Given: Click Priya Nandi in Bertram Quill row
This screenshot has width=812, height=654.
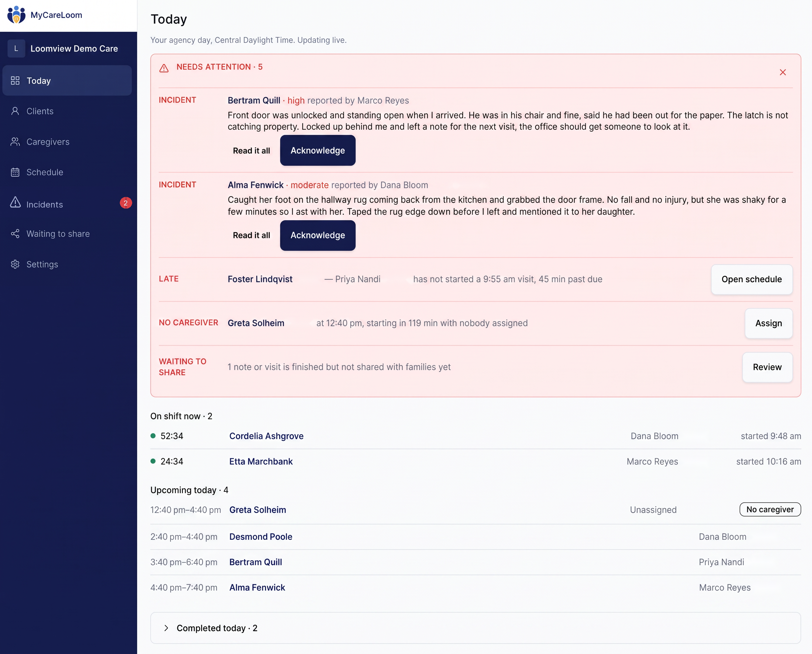Looking at the screenshot, I should click(x=721, y=562).
